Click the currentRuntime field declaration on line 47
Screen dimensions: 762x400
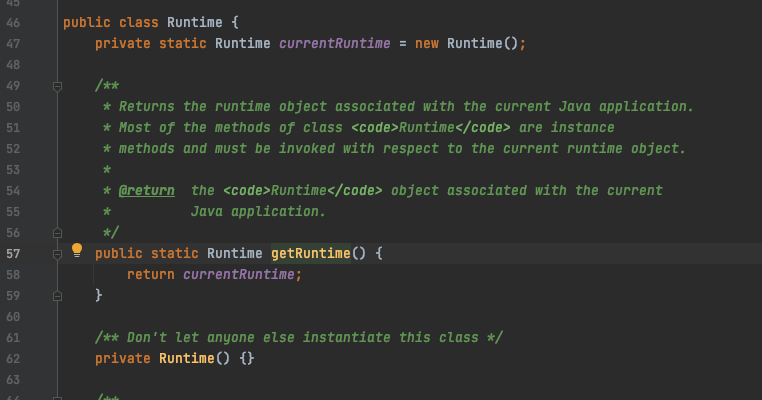325,43
